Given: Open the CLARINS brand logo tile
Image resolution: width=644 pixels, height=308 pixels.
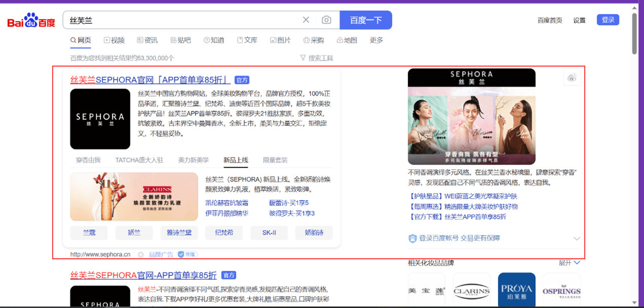Looking at the screenshot, I should click(x=471, y=291).
